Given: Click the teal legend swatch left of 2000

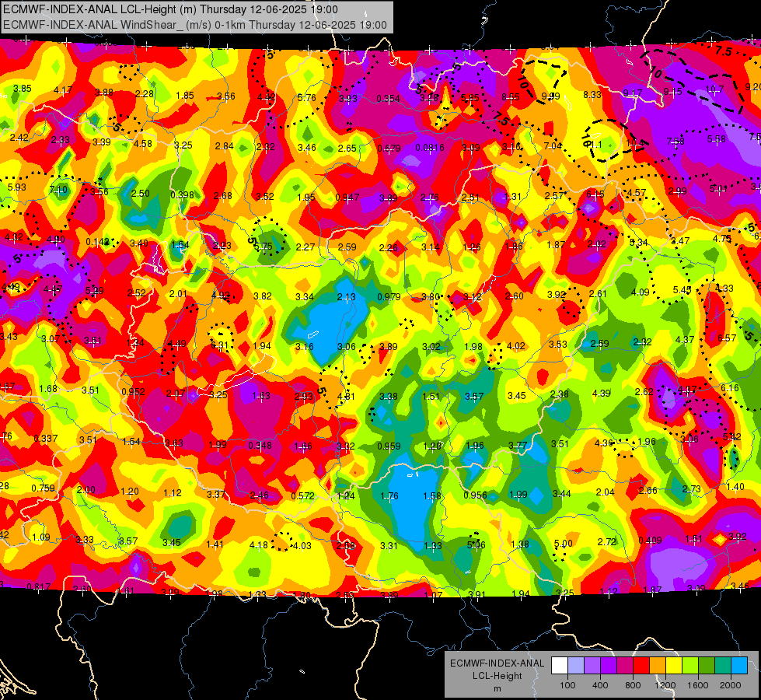Looking at the screenshot, I should pyautogui.click(x=722, y=666).
